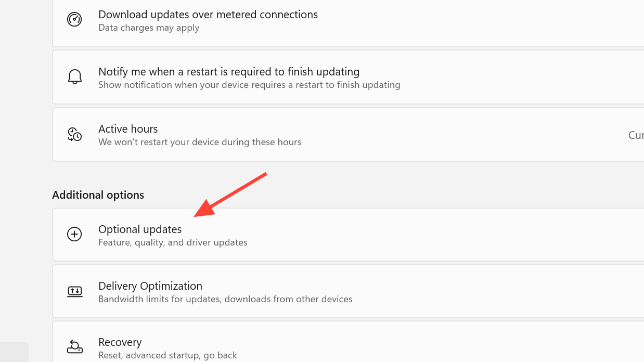Viewport: 644px width, 362px height.
Task: Click the Additional options section heading
Action: pos(98,195)
